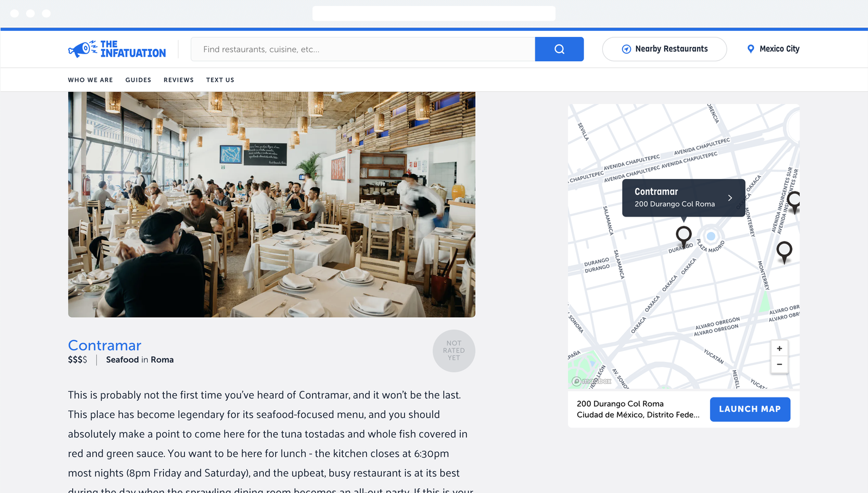
Task: Open the Contramar title link
Action: tap(105, 345)
